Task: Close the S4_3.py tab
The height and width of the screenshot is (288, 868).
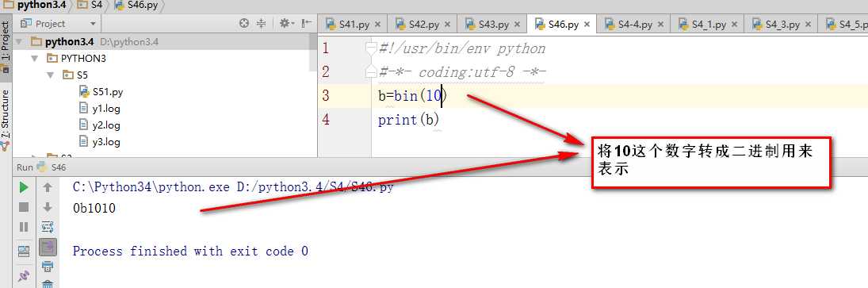Action: pyautogui.click(x=809, y=25)
